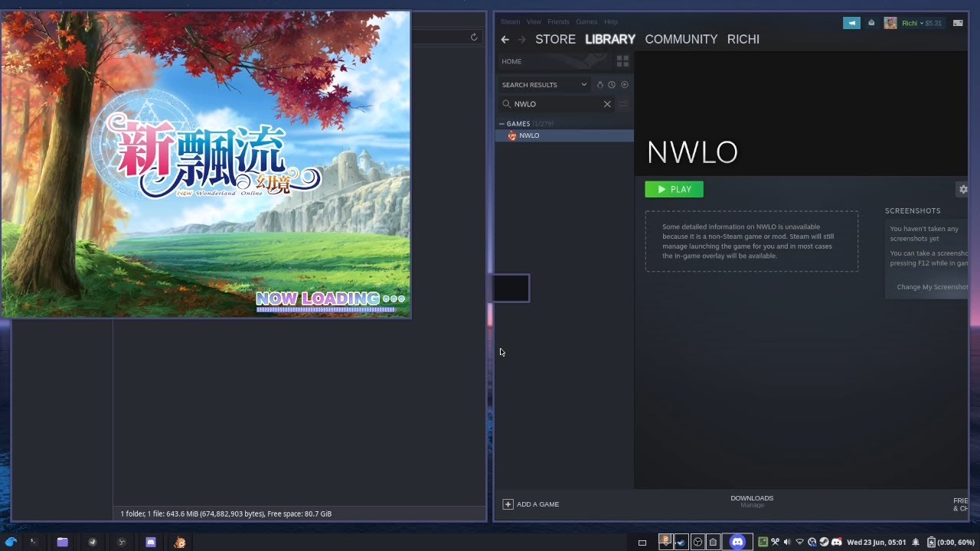Click the Steam forward arrow
This screenshot has width=980, height=551.
tap(522, 39)
